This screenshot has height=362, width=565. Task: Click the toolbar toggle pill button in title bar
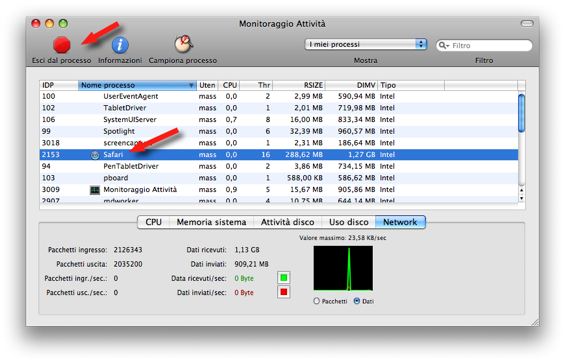point(527,24)
